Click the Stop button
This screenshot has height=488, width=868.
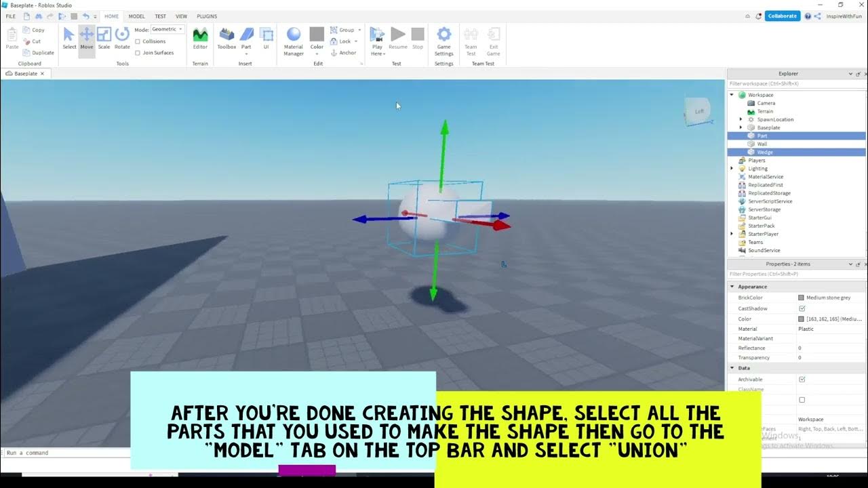click(x=418, y=39)
